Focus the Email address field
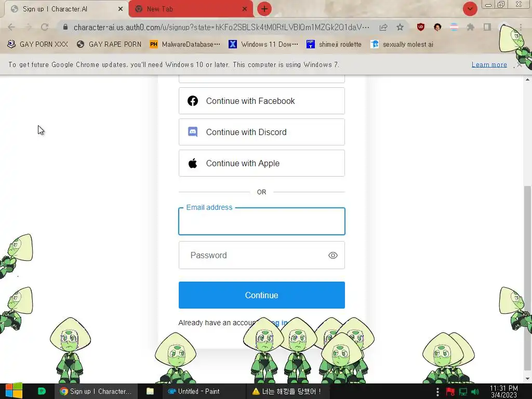The image size is (532, 399). 262,221
